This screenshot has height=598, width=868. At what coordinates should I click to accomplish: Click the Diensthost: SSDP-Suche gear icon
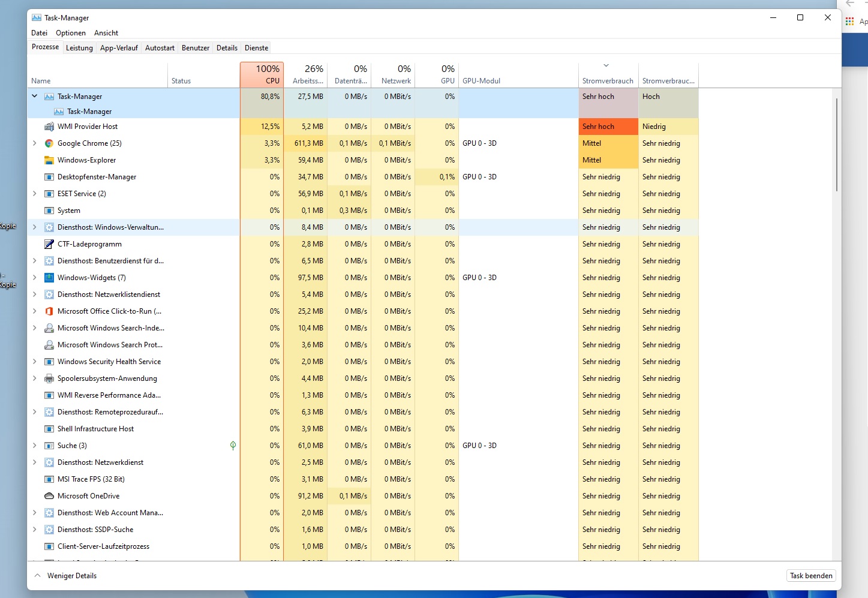pyautogui.click(x=49, y=530)
